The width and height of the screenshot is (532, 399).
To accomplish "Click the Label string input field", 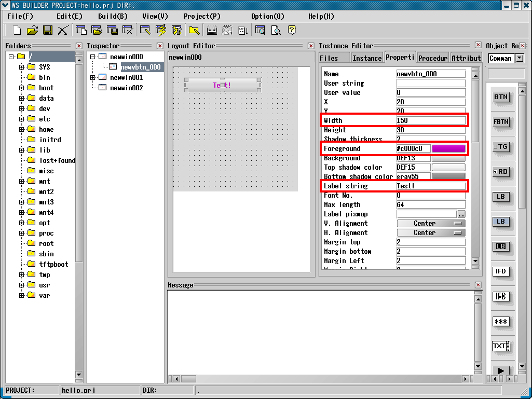I will [x=431, y=186].
